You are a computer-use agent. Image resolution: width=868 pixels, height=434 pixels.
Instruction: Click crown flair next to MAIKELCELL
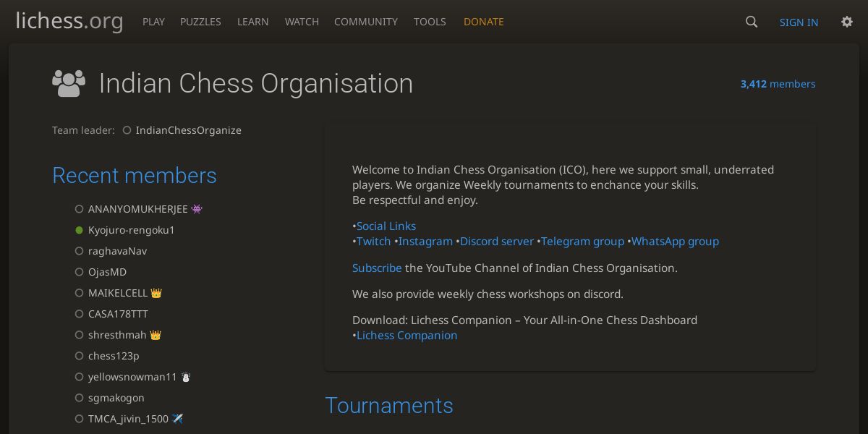click(x=156, y=293)
